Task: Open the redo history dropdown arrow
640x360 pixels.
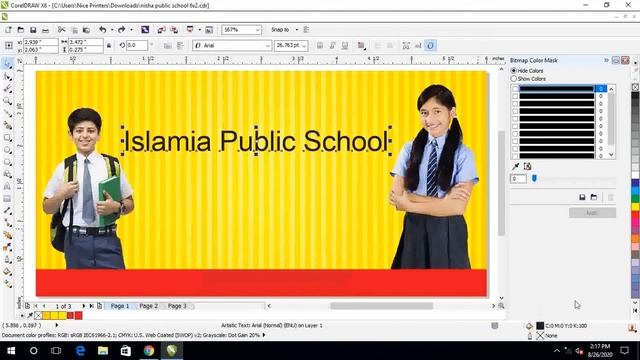Action: [131, 30]
